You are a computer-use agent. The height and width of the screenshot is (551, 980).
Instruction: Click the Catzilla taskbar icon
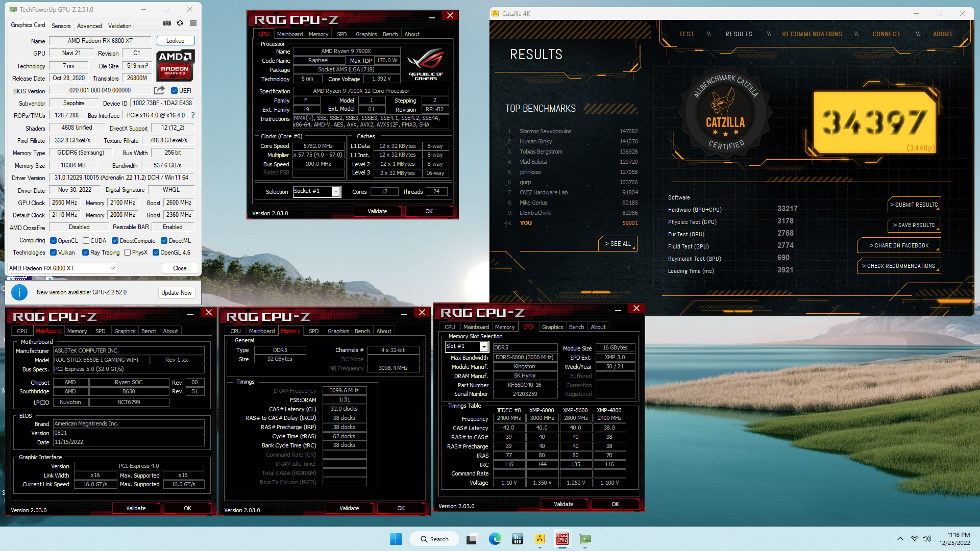pos(540,539)
